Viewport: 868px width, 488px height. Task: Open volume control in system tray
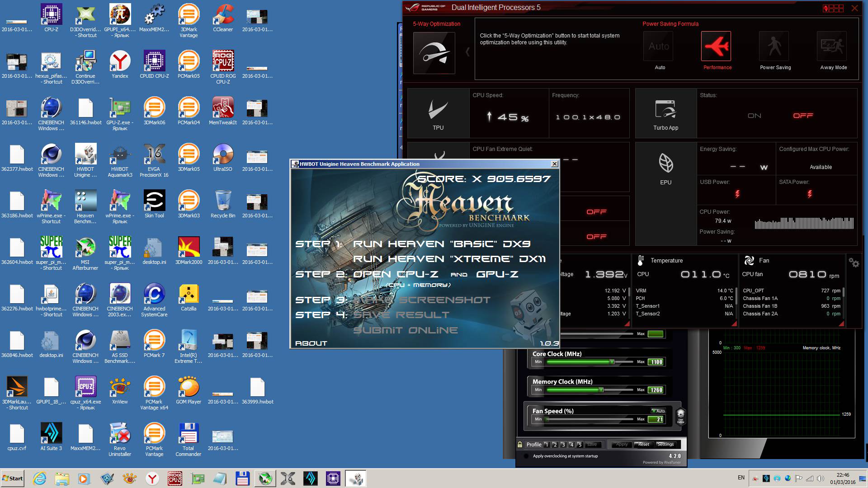tap(820, 478)
